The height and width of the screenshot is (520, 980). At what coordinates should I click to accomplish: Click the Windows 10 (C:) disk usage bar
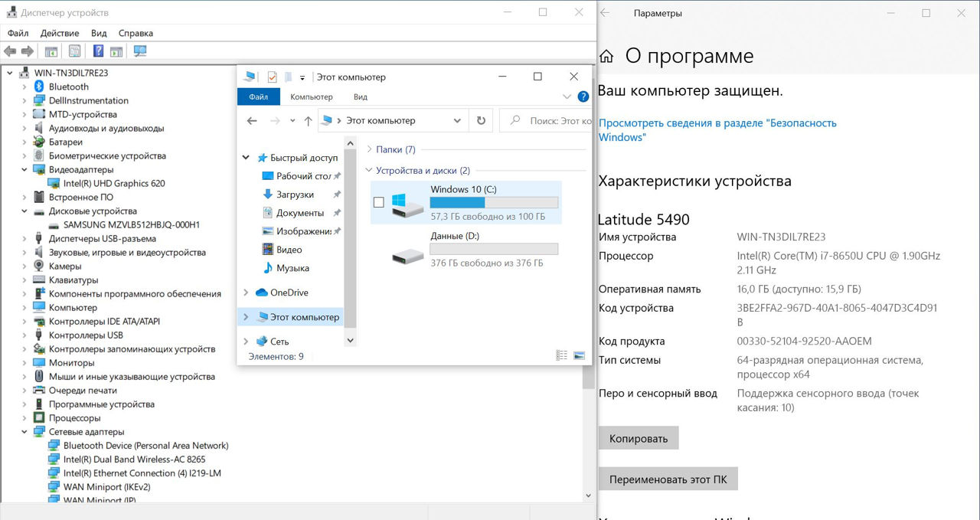click(494, 203)
